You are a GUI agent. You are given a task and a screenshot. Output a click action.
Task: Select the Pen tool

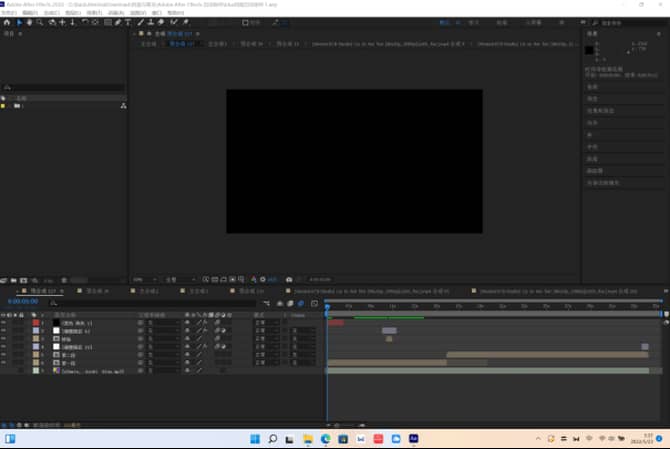118,22
